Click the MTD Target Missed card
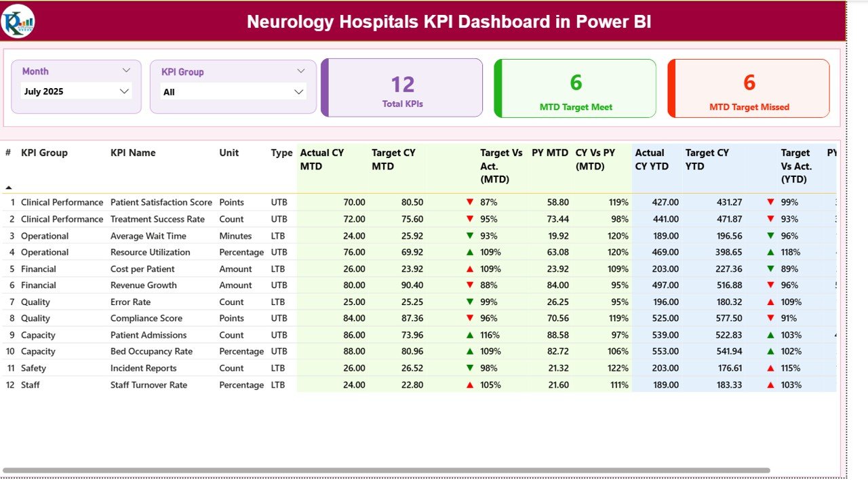Screen dimensions: 868x480 (x=749, y=89)
